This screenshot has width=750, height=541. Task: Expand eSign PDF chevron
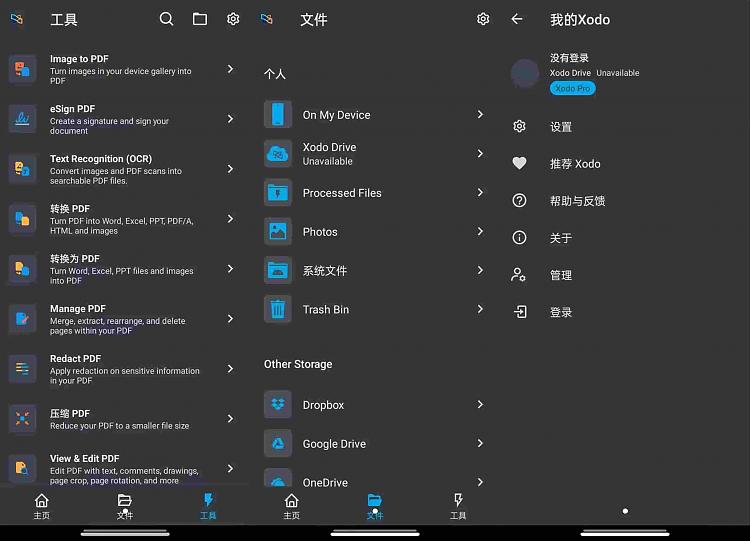pos(231,119)
